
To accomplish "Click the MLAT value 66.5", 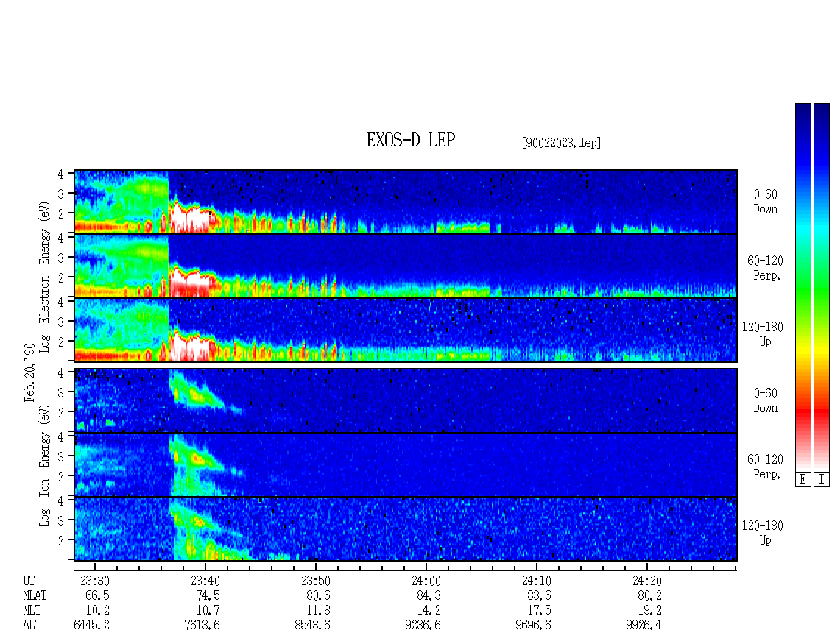I will (x=97, y=595).
